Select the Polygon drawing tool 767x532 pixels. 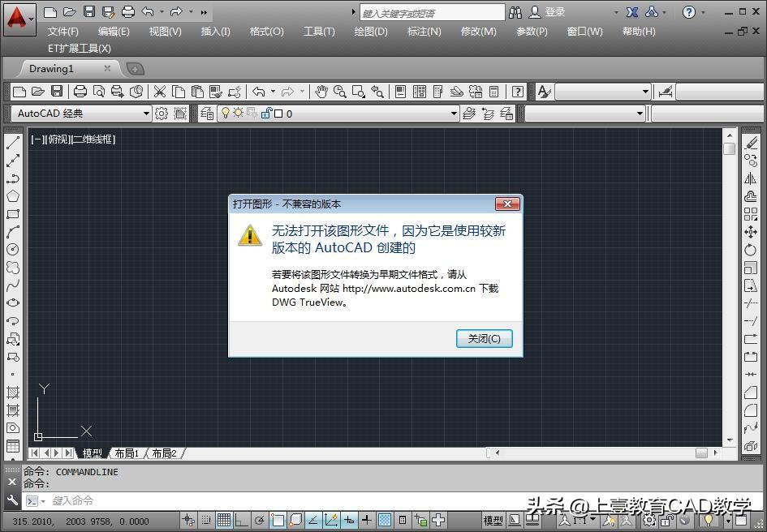coord(12,195)
